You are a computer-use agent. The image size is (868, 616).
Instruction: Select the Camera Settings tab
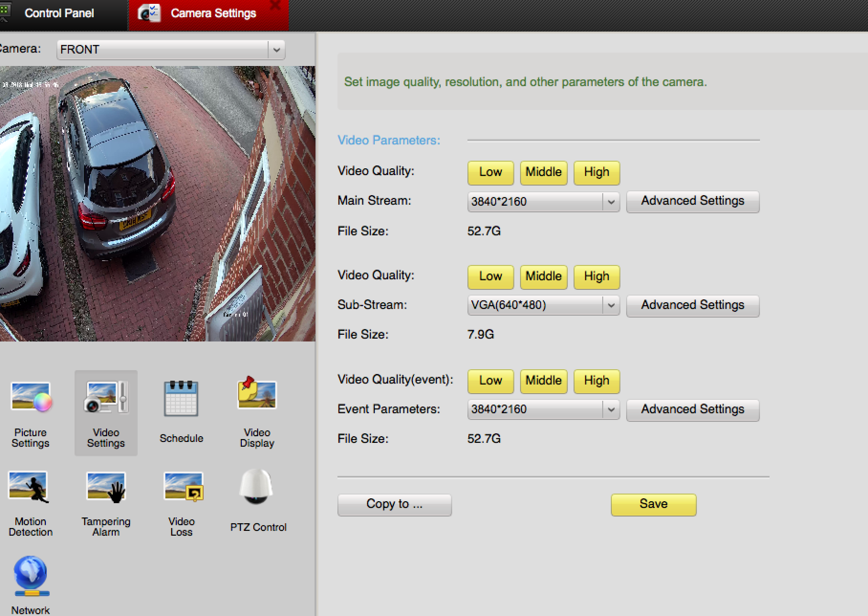[x=213, y=13]
